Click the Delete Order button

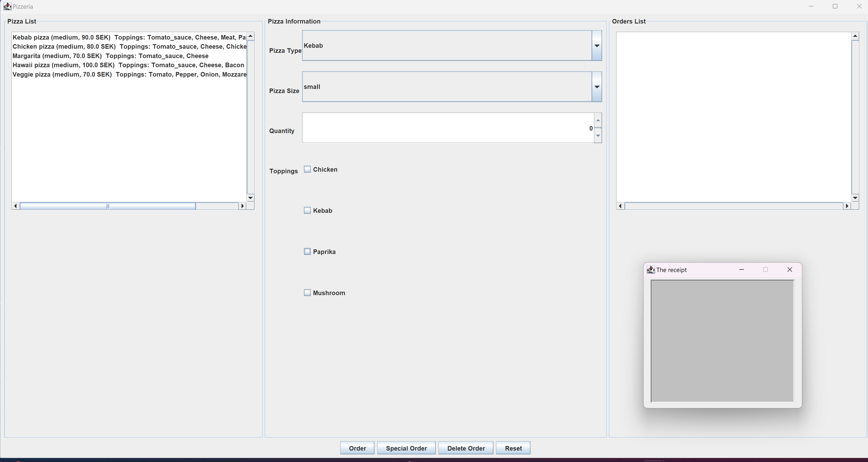click(466, 448)
